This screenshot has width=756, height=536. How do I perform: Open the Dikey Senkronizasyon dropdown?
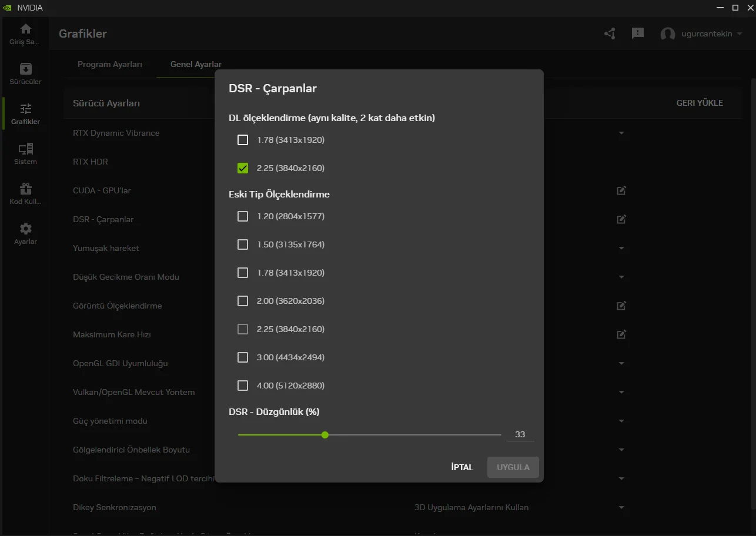[621, 508]
